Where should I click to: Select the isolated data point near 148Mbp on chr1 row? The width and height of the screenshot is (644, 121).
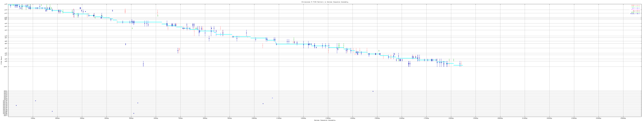[x=373, y=91]
